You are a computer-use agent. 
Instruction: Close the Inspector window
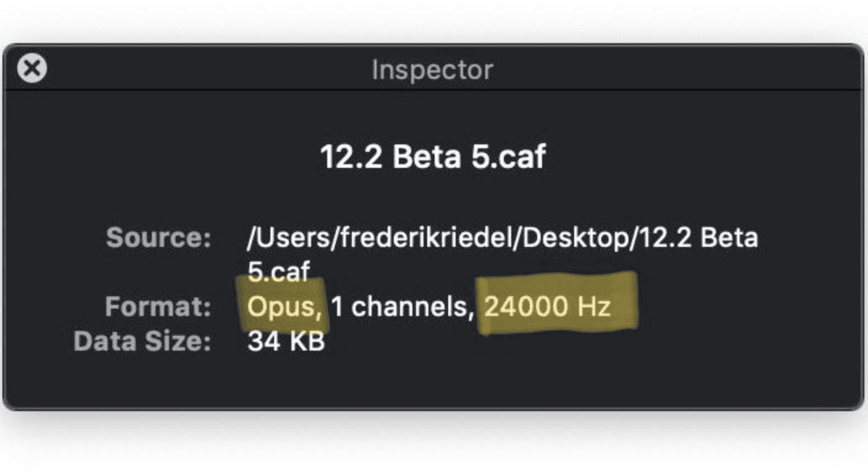coord(32,69)
